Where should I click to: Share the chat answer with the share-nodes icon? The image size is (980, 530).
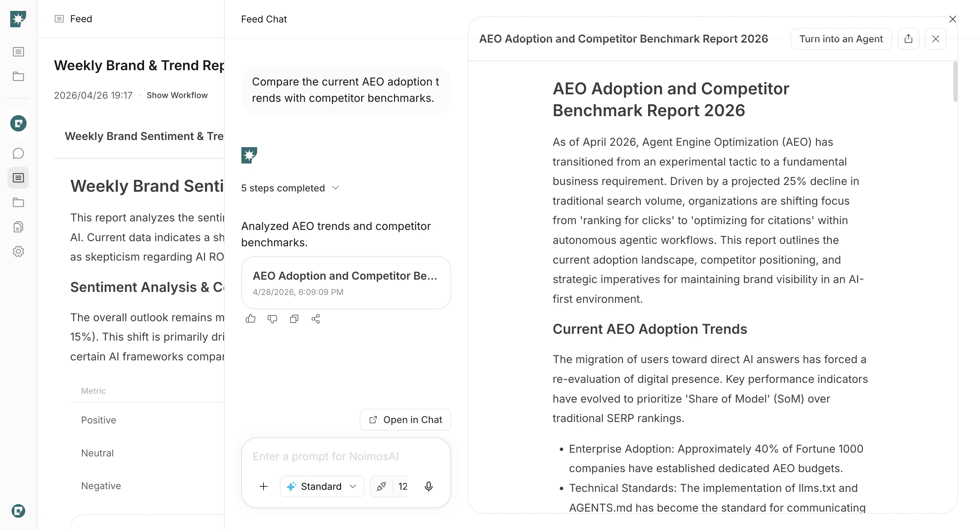(316, 319)
